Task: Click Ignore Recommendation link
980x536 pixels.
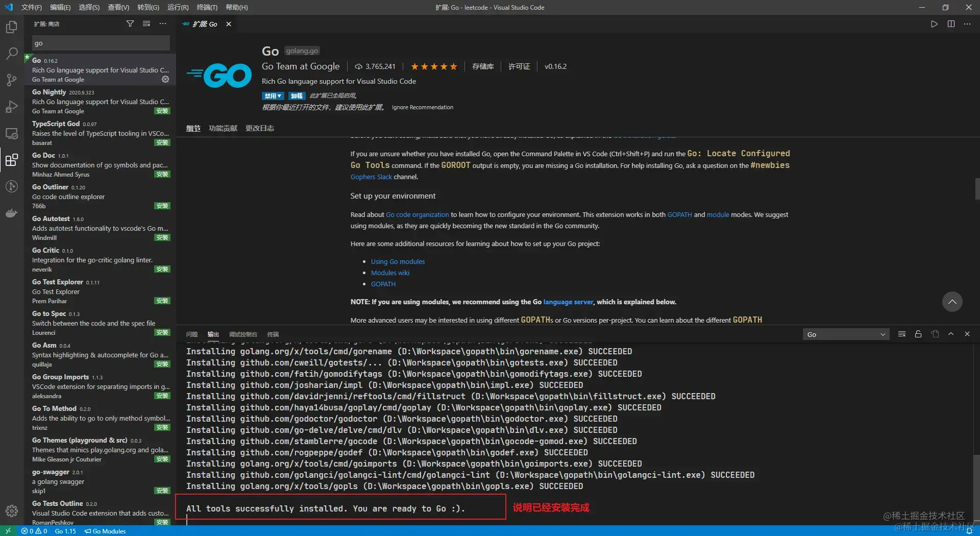Action: point(422,107)
